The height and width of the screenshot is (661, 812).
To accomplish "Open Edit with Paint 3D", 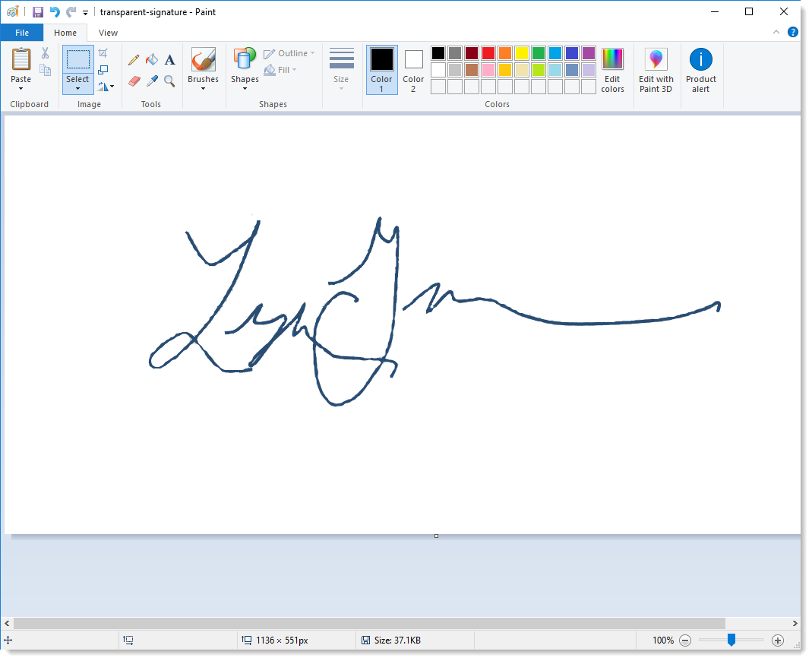I will (x=656, y=70).
